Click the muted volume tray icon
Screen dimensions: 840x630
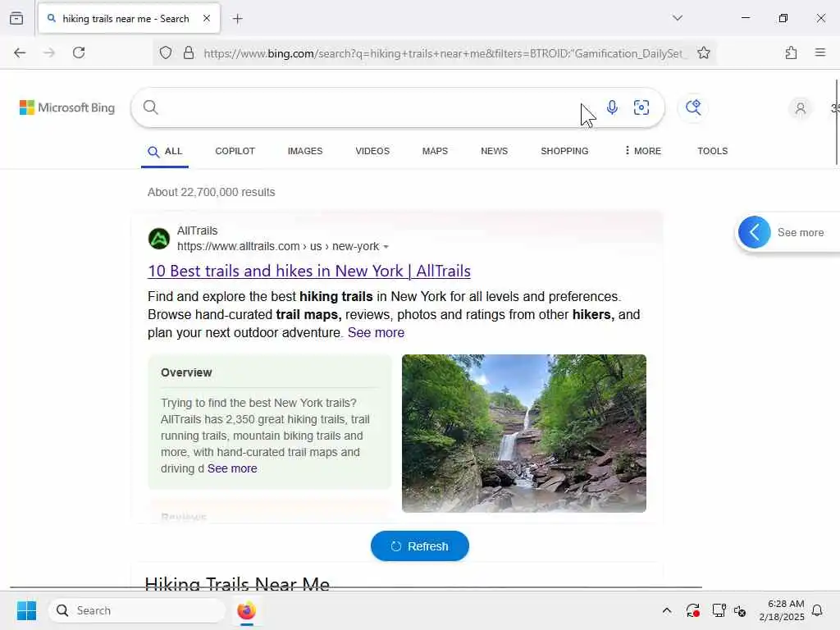point(741,610)
